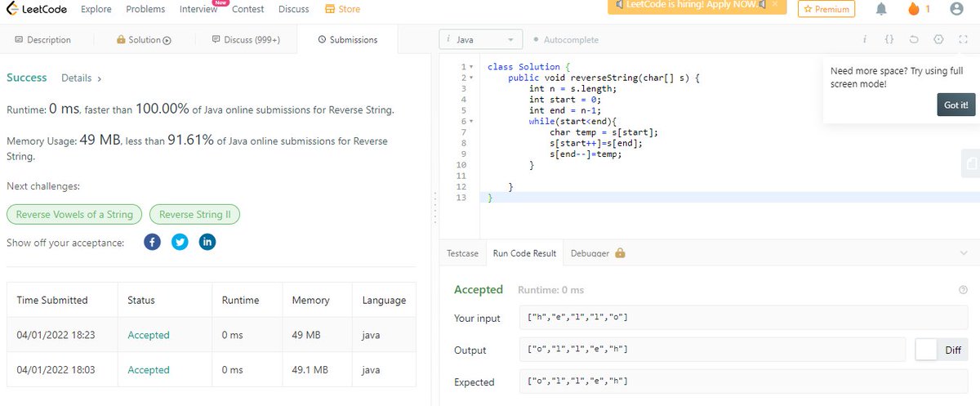The width and height of the screenshot is (980, 406).
Task: Fold the while loop at line 6
Action: tap(471, 122)
